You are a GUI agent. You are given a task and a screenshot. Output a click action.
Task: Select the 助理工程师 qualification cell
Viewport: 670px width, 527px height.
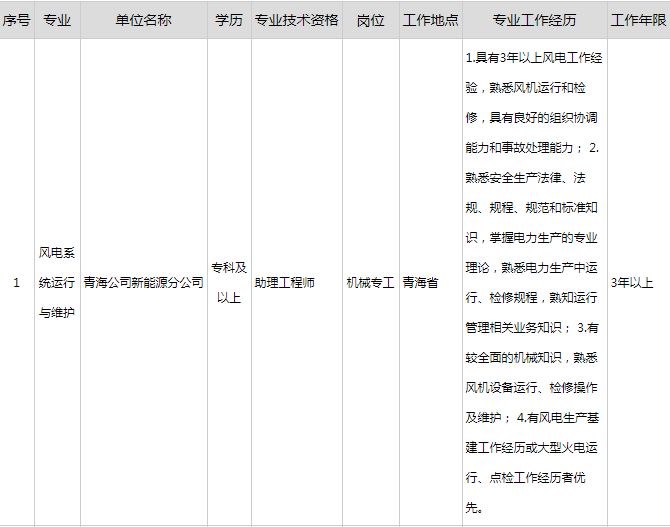285,283
